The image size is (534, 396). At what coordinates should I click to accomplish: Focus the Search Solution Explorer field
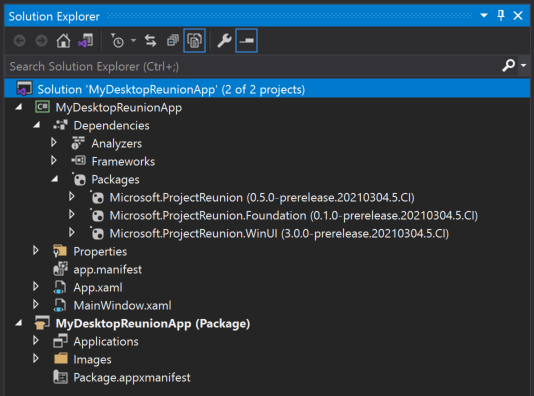[254, 66]
